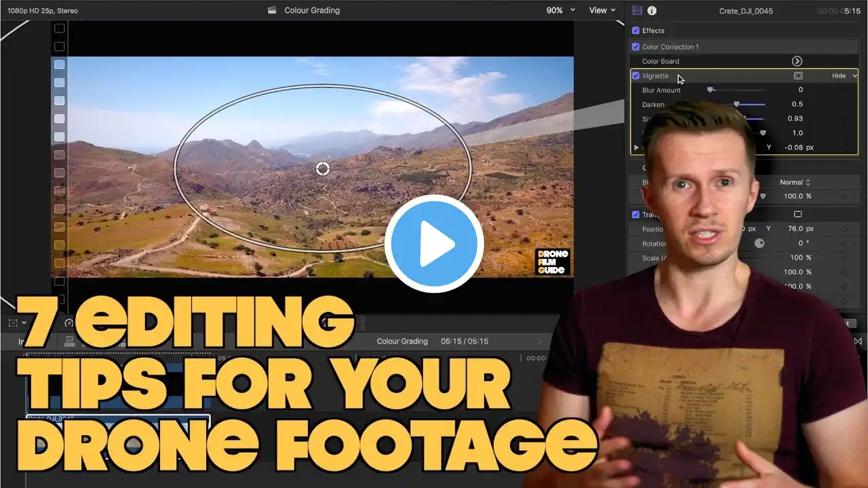Add keyframe diamond on the Rotation row
This screenshot has height=488, width=868.
click(x=844, y=243)
